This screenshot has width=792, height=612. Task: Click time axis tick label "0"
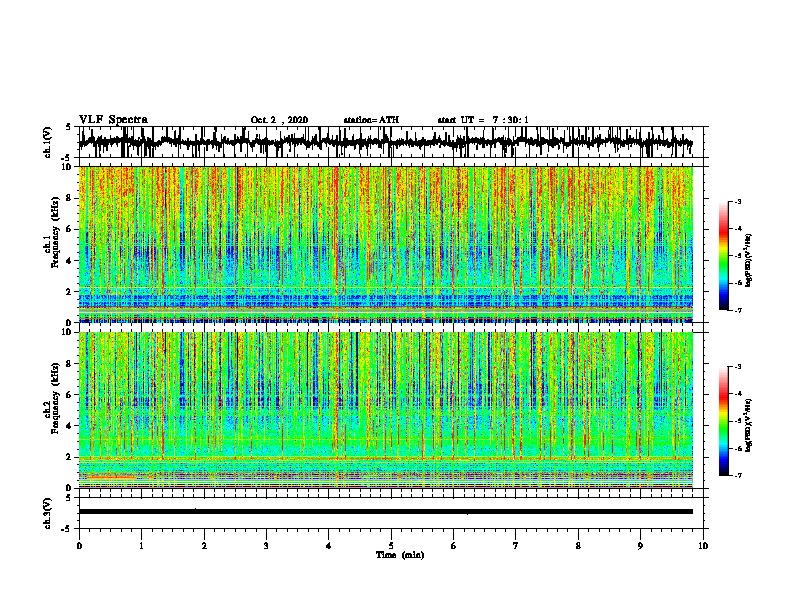pos(79,546)
